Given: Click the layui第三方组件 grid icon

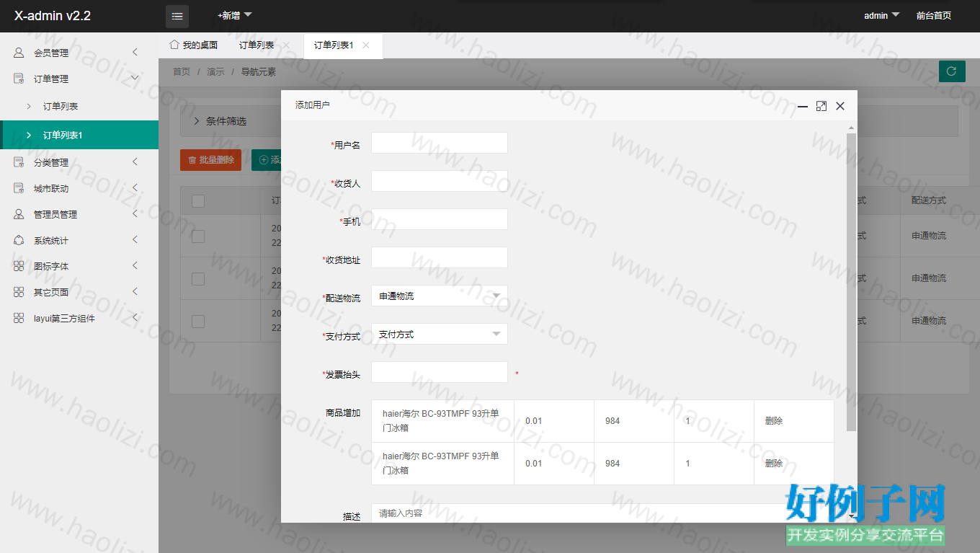Looking at the screenshot, I should coord(19,318).
